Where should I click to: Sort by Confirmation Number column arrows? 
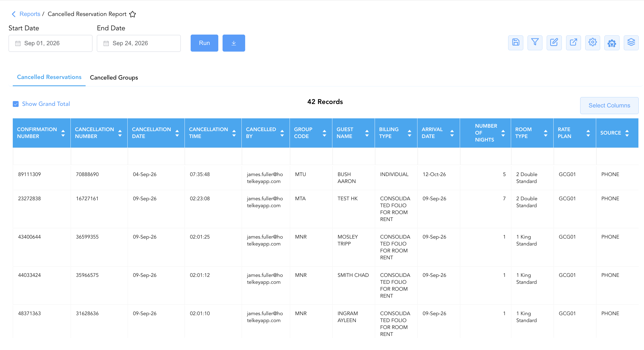pos(63,133)
